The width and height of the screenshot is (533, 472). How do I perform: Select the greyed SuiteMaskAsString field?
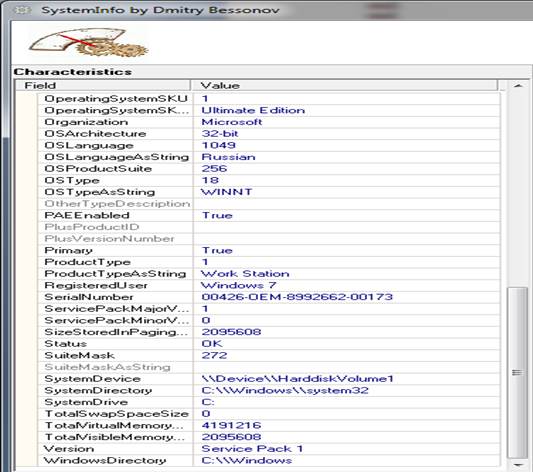point(107,367)
